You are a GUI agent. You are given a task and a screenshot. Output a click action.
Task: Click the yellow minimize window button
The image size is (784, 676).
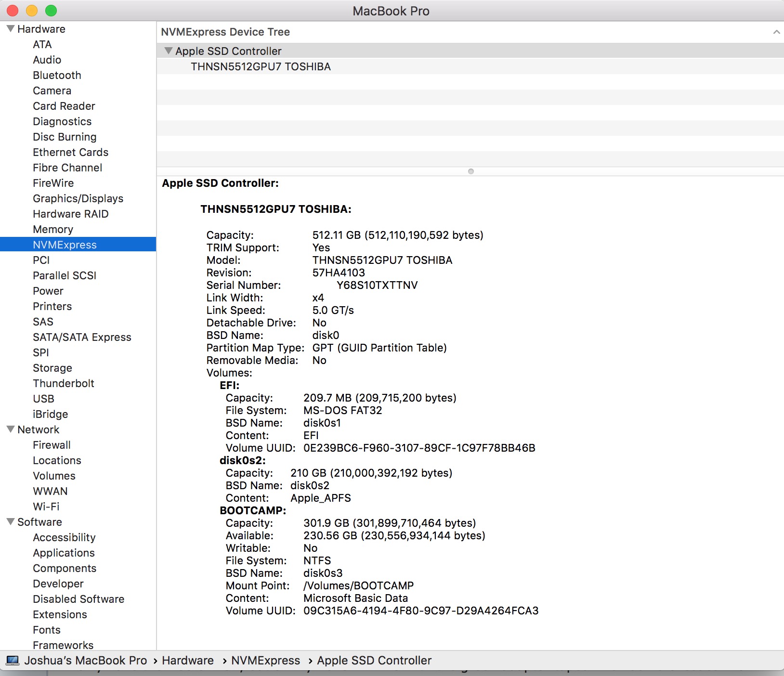[32, 10]
